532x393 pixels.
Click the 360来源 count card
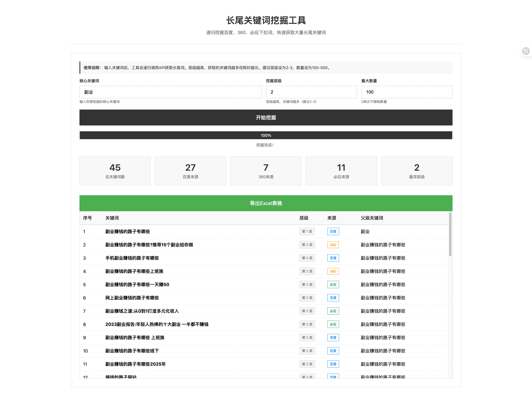tap(266, 171)
